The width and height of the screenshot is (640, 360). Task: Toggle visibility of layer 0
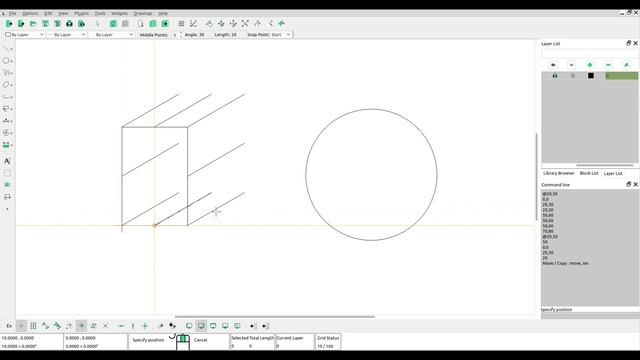coord(555,76)
